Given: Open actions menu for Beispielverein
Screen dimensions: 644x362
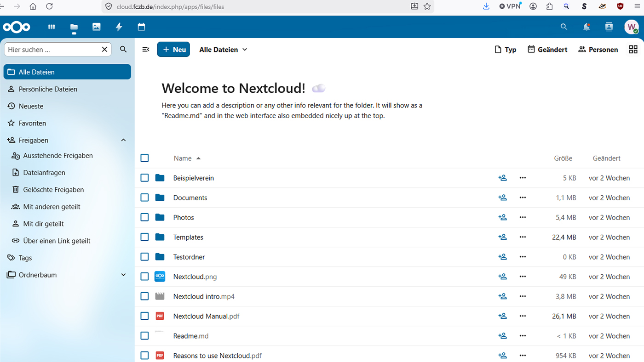Looking at the screenshot, I should (x=523, y=178).
